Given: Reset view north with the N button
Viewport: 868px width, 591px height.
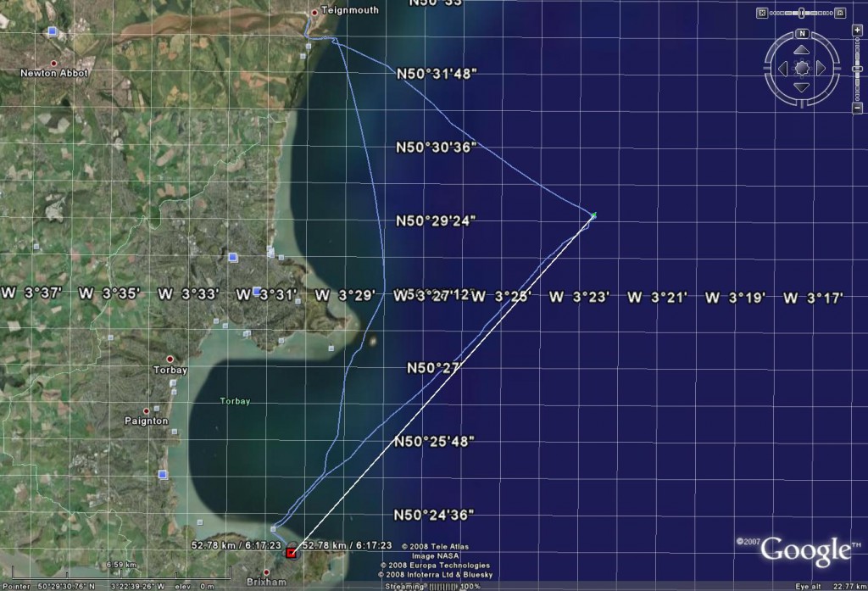Looking at the screenshot, I should pos(802,34).
